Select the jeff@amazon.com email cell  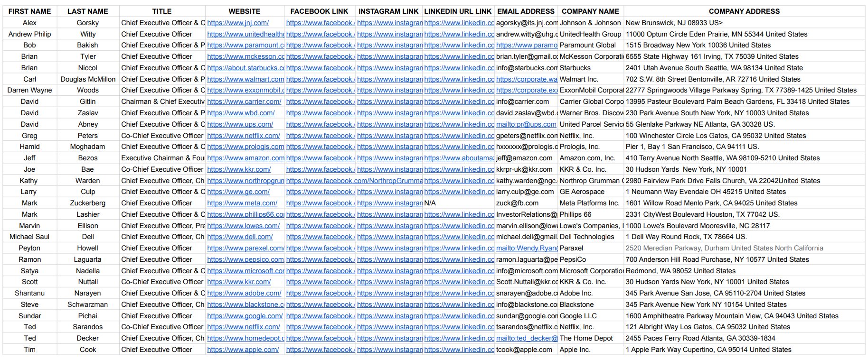click(x=526, y=158)
